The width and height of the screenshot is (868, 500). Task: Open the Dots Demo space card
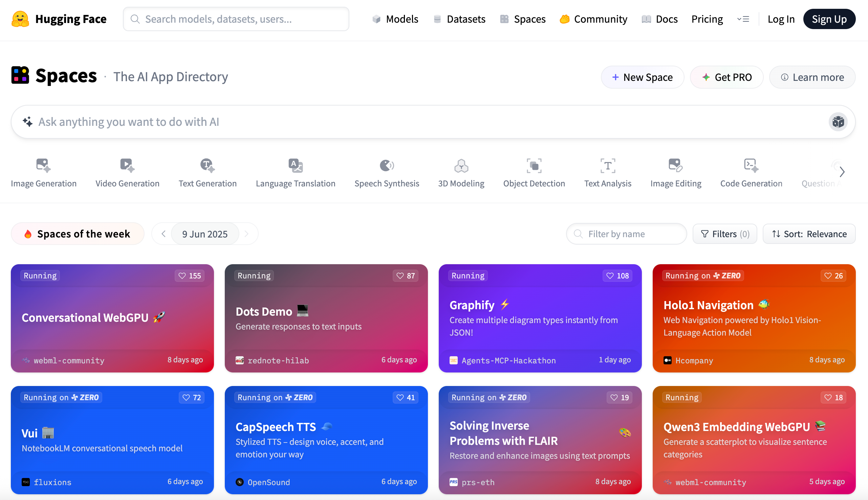pos(326,318)
